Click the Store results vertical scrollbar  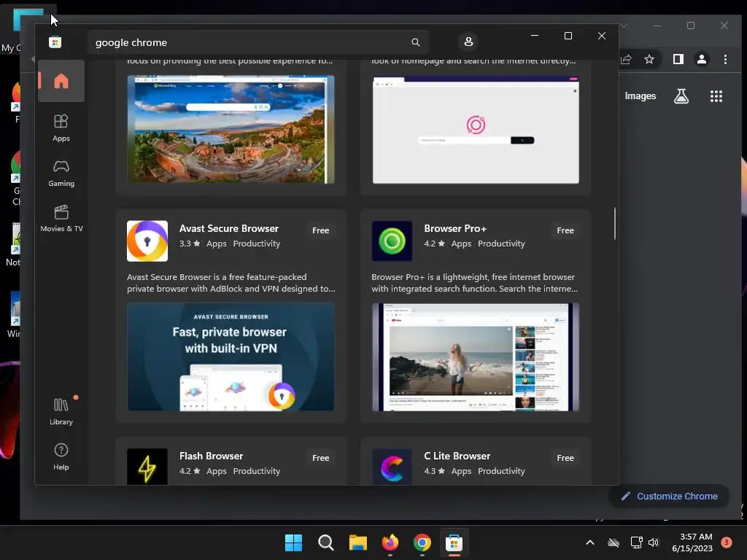[615, 223]
